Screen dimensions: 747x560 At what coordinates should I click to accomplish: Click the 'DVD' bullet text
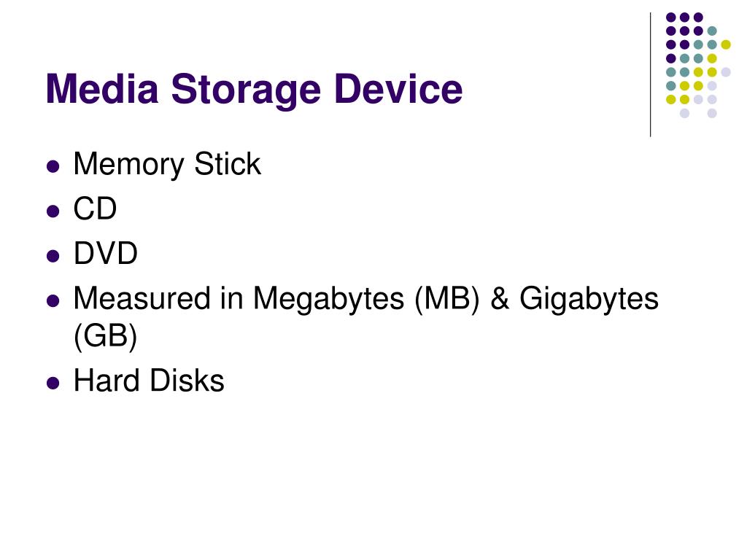pos(105,253)
